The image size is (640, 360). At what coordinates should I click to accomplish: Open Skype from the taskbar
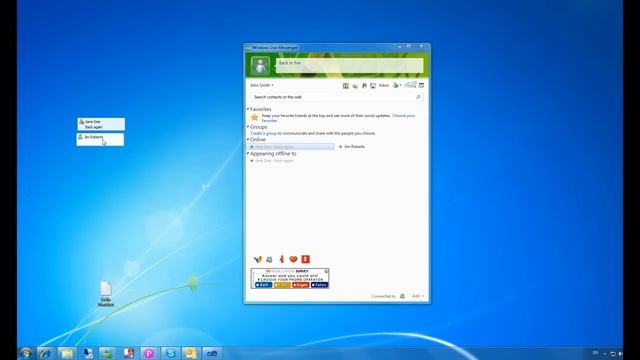[171, 353]
